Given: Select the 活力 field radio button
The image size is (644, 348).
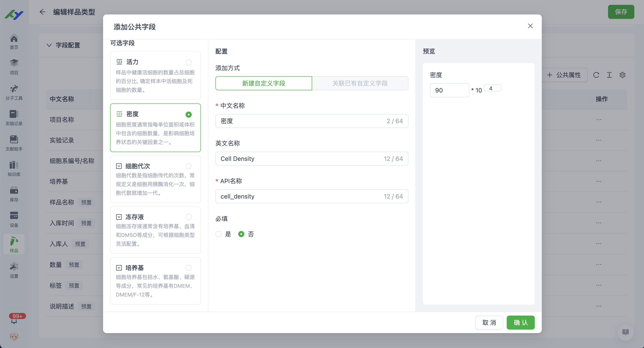Looking at the screenshot, I should [188, 62].
